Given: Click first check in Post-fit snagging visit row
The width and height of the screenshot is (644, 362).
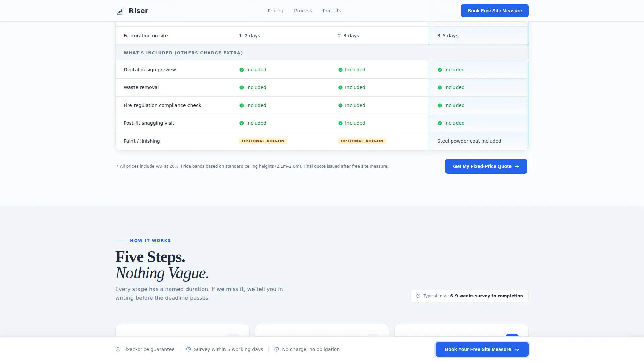Looking at the screenshot, I should pyautogui.click(x=241, y=123).
